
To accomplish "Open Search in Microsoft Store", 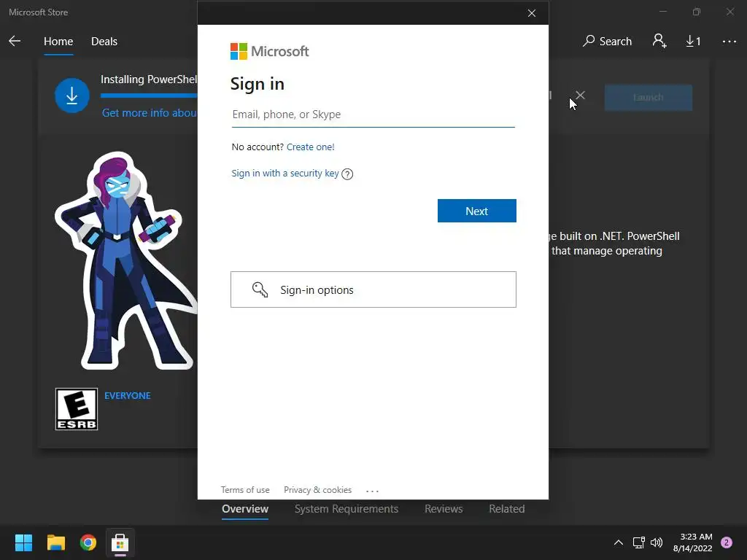I will point(607,42).
